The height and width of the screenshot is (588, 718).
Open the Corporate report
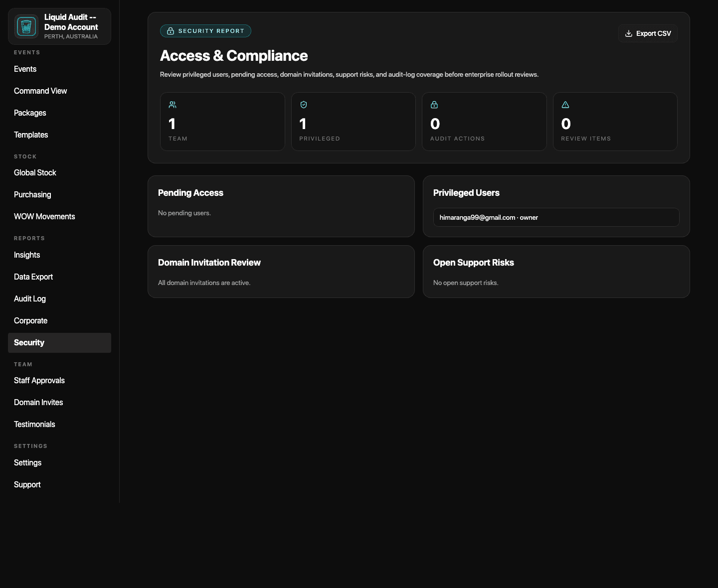pyautogui.click(x=59, y=321)
